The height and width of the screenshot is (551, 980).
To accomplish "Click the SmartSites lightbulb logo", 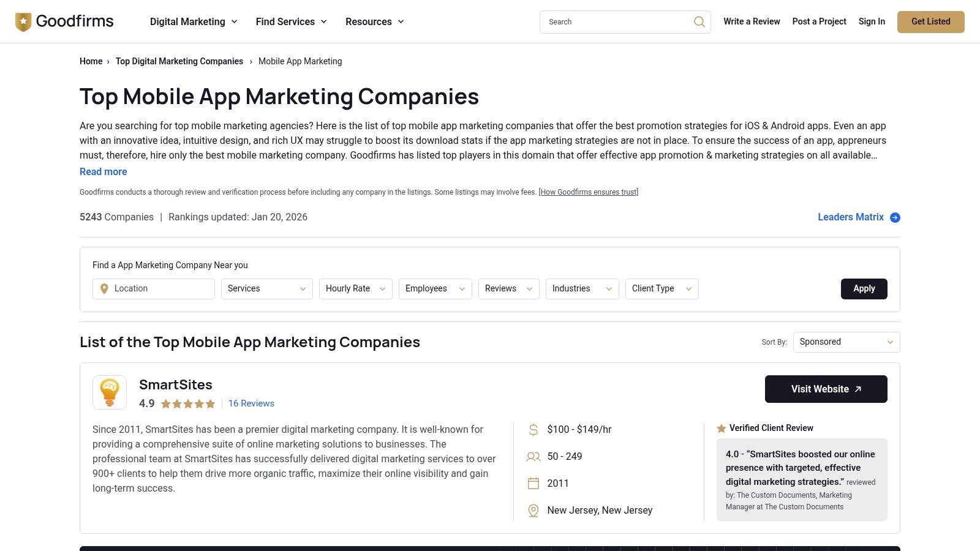I will pos(110,392).
